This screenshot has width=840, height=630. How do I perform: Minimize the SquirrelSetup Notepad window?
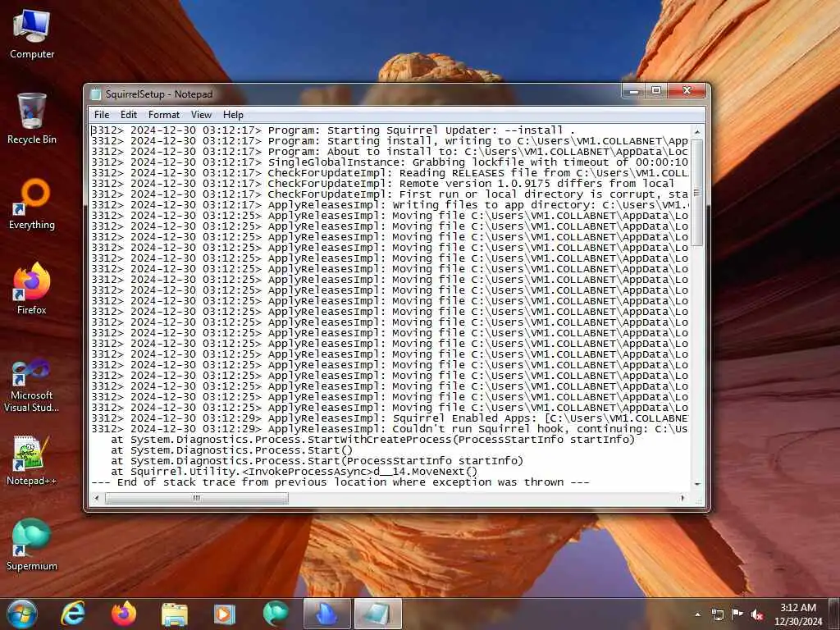tap(634, 91)
